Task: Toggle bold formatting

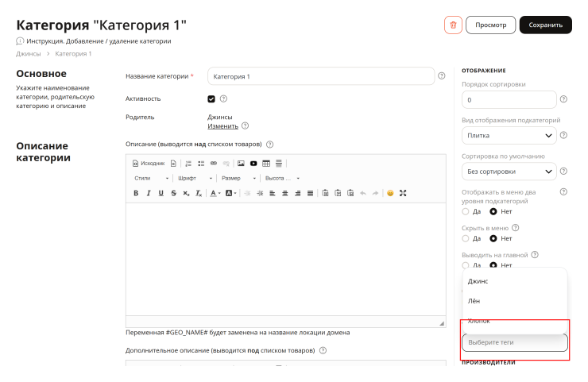Action: 136,193
